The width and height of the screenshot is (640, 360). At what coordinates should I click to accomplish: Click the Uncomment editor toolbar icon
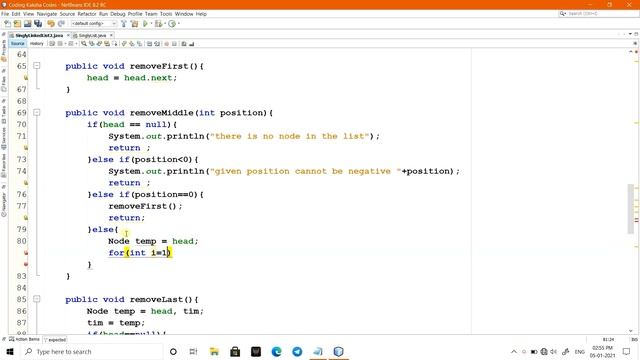pyautogui.click(x=192, y=44)
